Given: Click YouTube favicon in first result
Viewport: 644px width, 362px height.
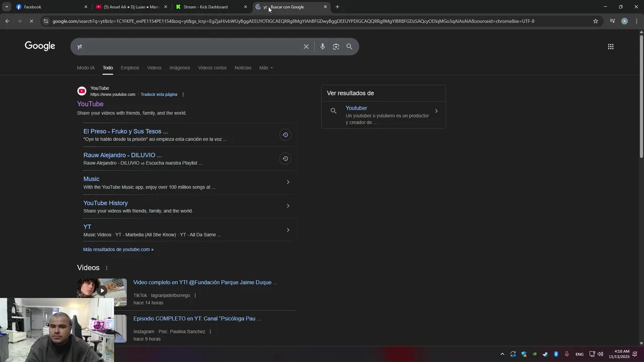Looking at the screenshot, I should tap(82, 91).
